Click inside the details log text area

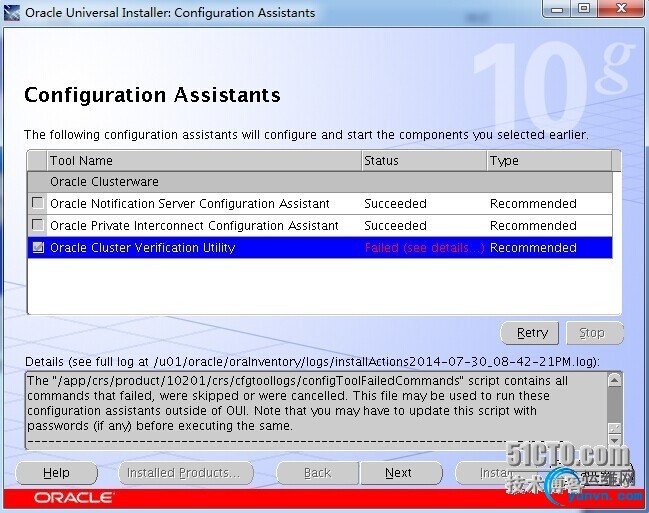[x=317, y=410]
